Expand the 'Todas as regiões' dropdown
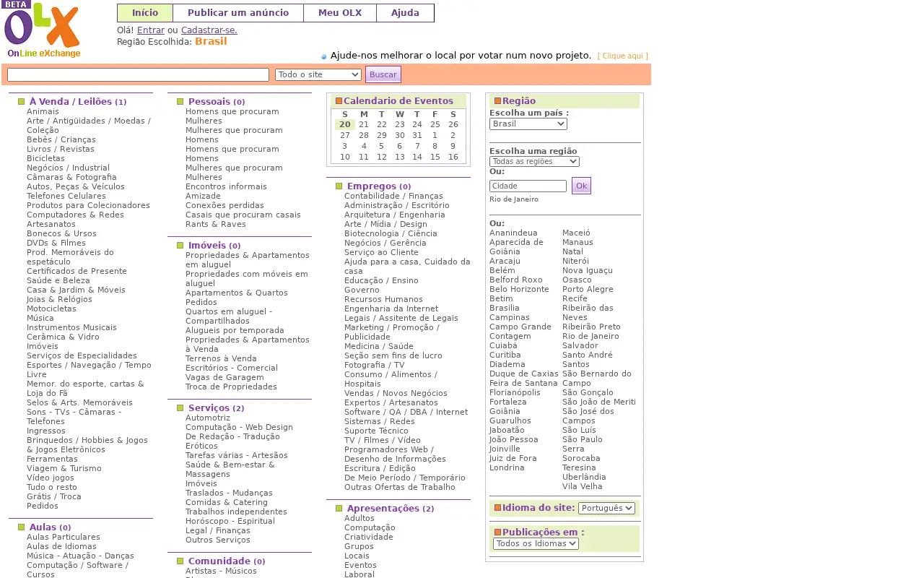924x578 pixels. [534, 162]
